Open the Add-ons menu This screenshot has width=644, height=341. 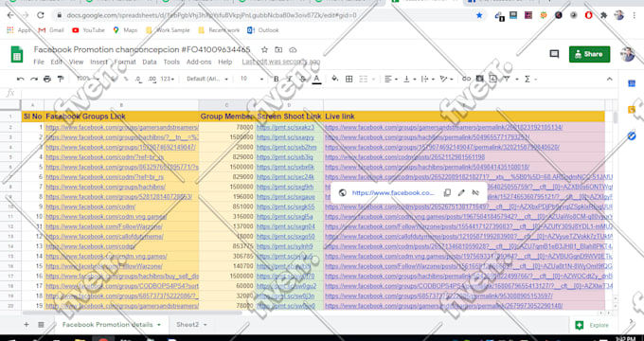[x=199, y=62]
